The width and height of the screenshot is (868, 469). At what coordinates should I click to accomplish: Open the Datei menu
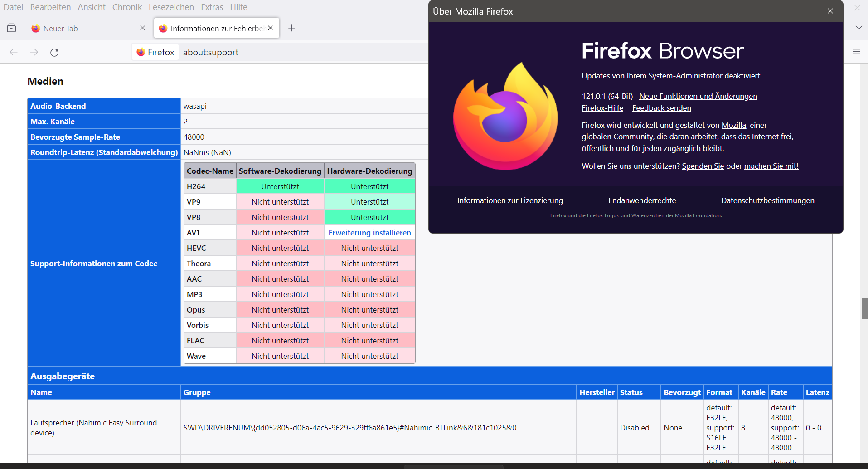point(13,7)
